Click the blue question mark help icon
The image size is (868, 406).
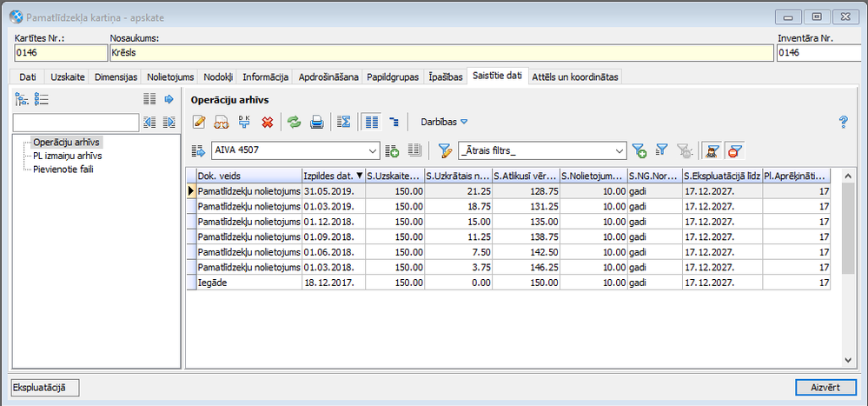(x=844, y=122)
